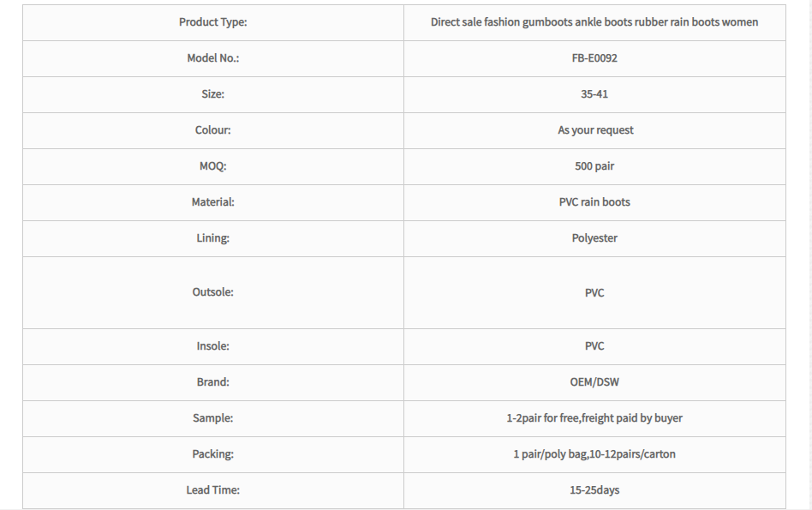Select the 500 pair value
This screenshot has height=510, width=812.
coord(594,166)
